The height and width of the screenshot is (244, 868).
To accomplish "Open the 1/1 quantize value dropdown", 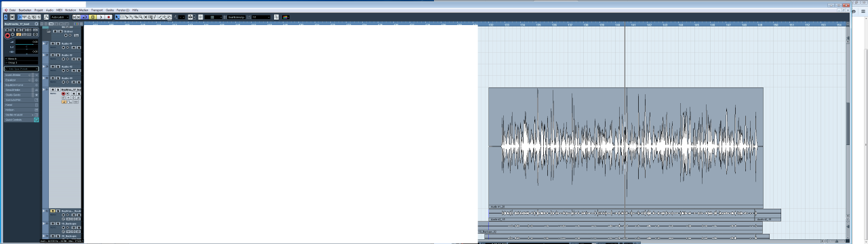I will point(260,17).
